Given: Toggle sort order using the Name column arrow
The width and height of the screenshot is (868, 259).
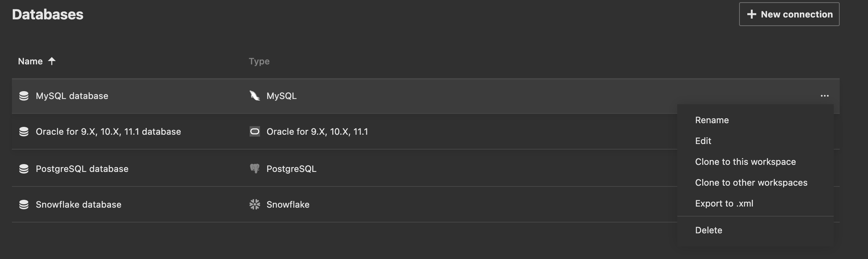Looking at the screenshot, I should tap(52, 61).
